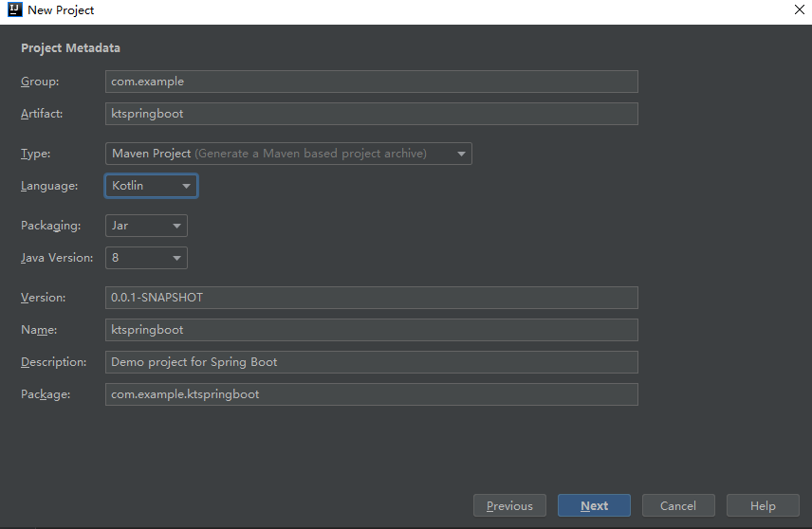Open Help for this dialog
Image resolution: width=812 pixels, height=529 pixels.
click(x=763, y=505)
